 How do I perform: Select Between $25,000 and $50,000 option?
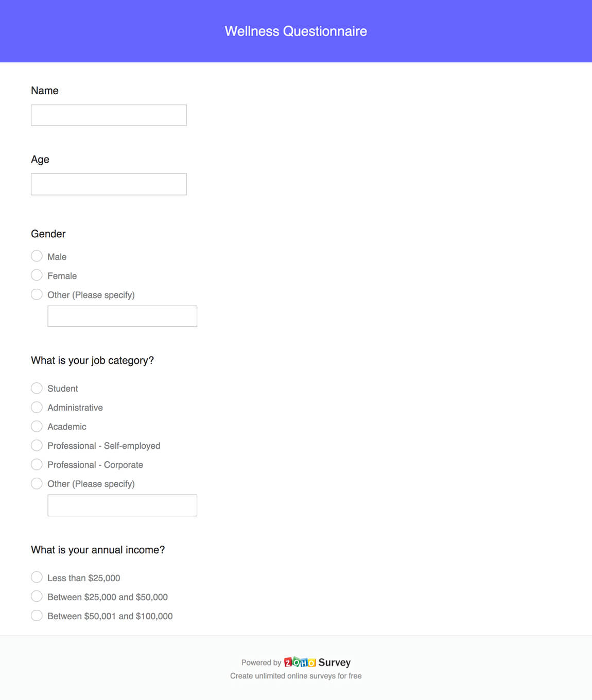[37, 596]
